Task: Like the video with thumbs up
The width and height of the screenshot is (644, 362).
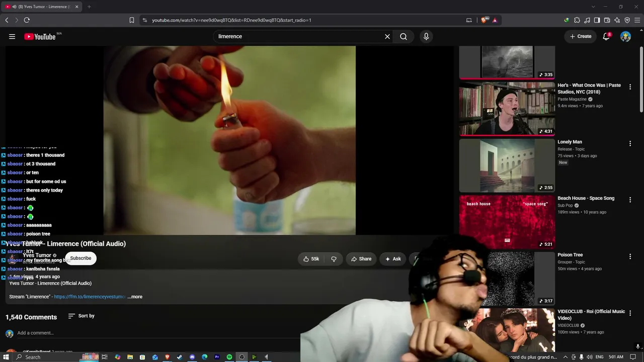Action: (311, 259)
